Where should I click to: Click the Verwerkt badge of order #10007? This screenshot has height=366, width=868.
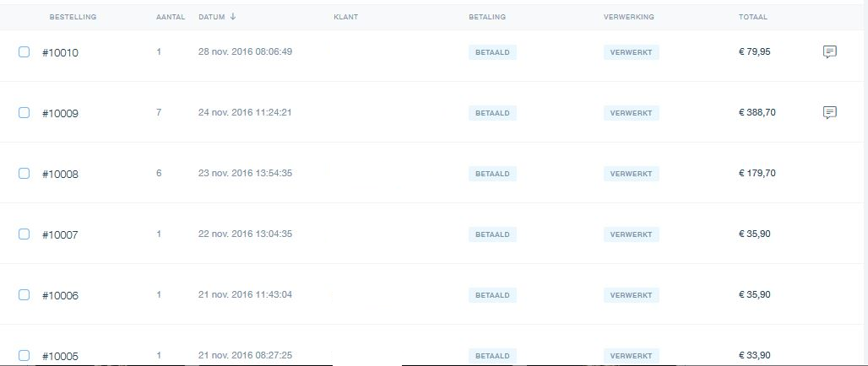coord(631,234)
